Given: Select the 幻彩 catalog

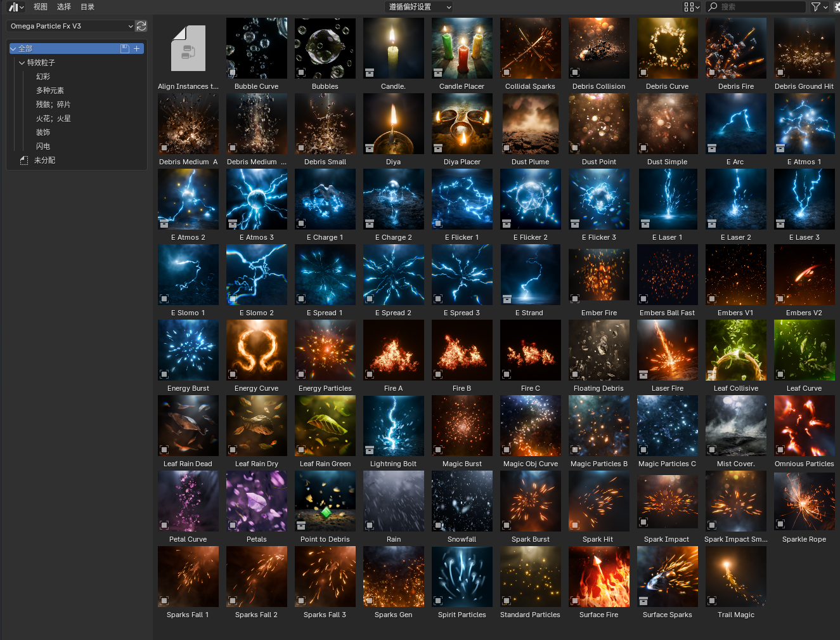Looking at the screenshot, I should click(43, 77).
